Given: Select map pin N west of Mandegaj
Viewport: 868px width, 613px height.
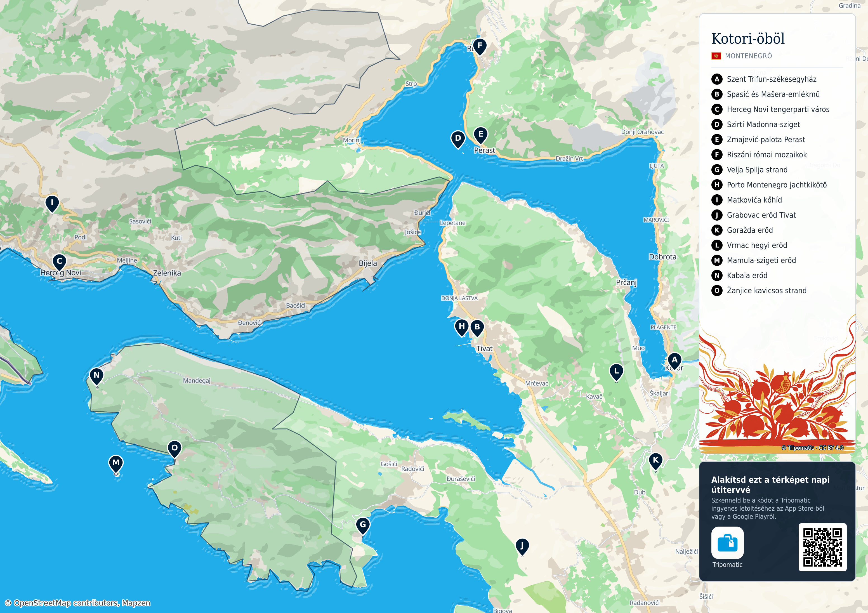Looking at the screenshot, I should pos(96,376).
